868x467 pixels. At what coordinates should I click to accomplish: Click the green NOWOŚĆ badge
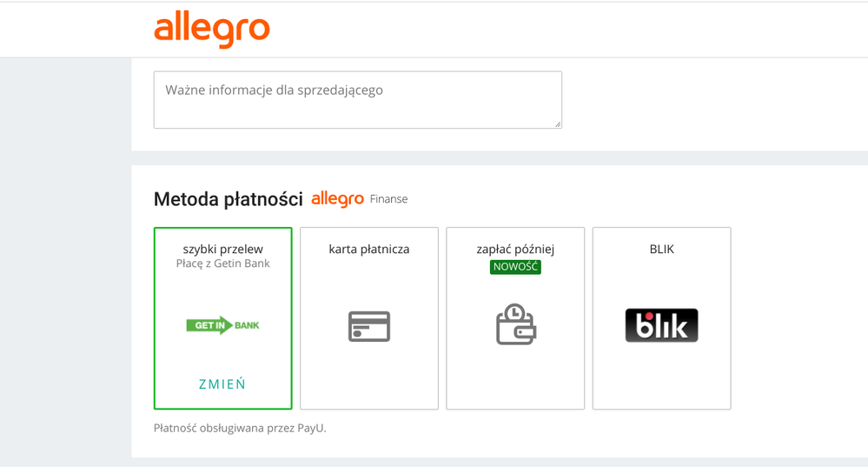(515, 266)
